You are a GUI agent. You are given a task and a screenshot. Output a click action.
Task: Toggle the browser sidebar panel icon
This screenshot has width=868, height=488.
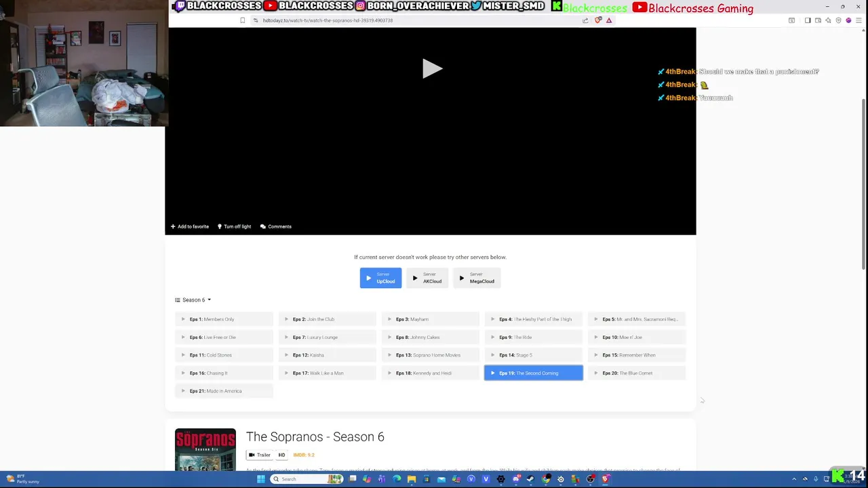(x=808, y=20)
